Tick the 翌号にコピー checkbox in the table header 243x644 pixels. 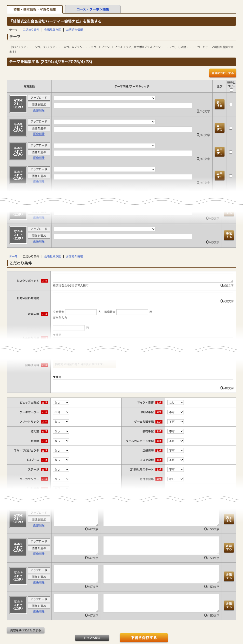point(231,90)
